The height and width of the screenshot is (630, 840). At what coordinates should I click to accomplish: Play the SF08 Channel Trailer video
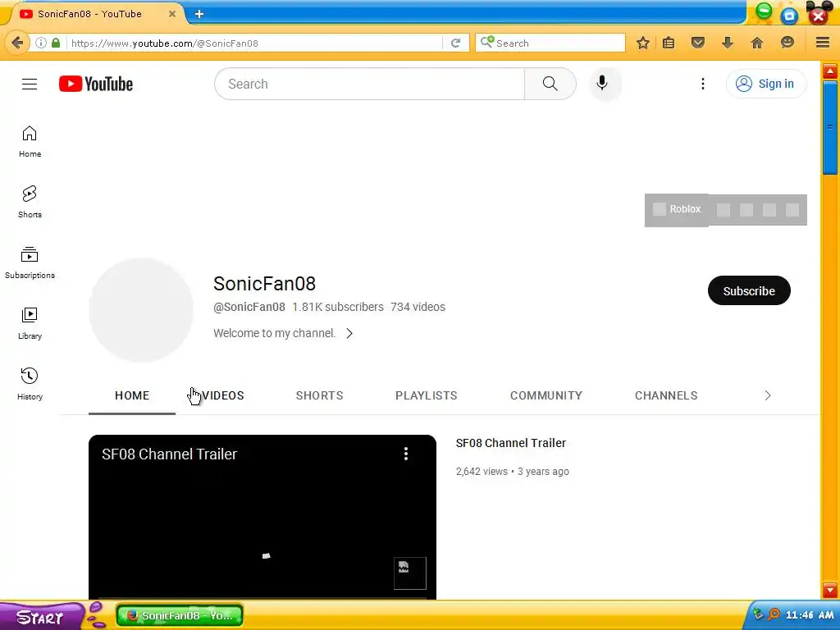pyautogui.click(x=262, y=517)
